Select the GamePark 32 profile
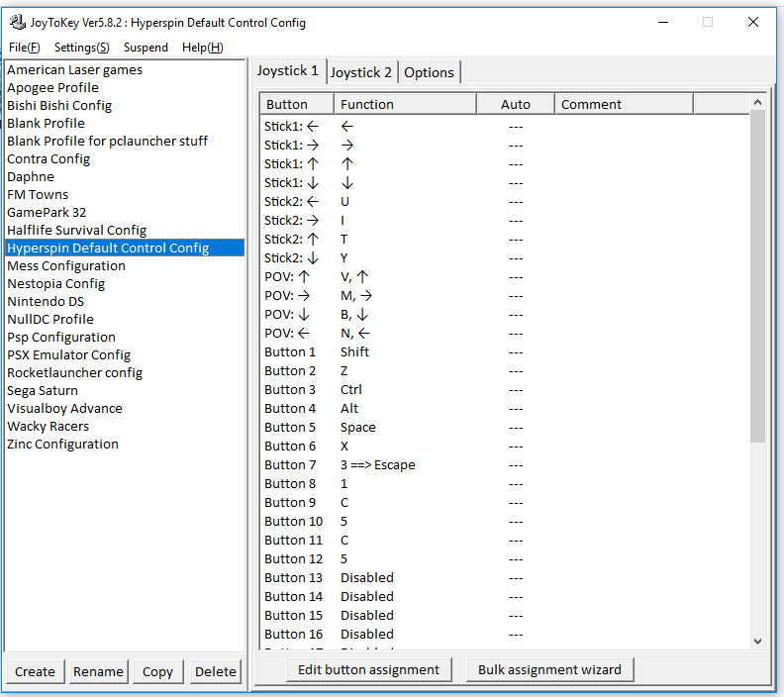This screenshot has height=697, width=784. pyautogui.click(x=125, y=213)
